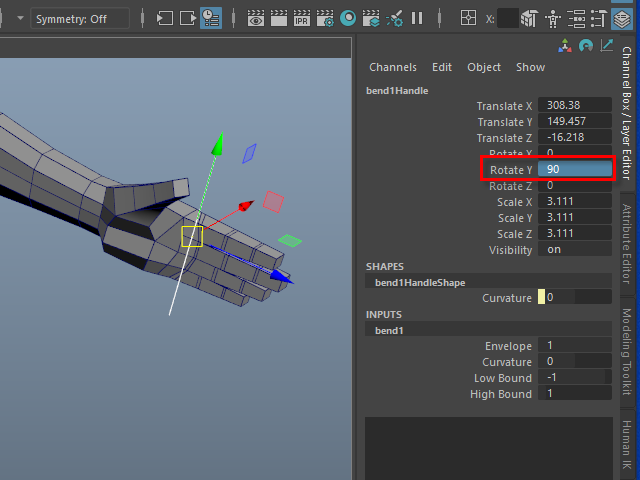Open the Symmetry: Off dropdown

[x=80, y=18]
